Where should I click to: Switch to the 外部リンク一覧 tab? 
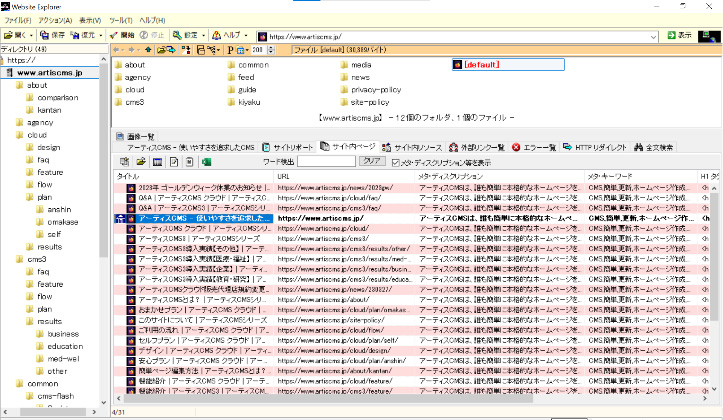(477, 148)
